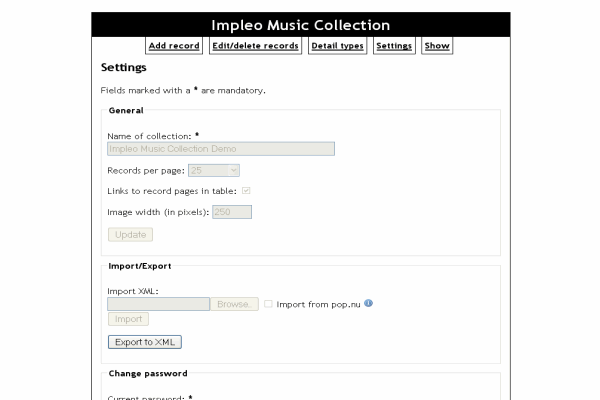The height and width of the screenshot is (400, 600).
Task: Click the Browse file button
Action: 233,304
